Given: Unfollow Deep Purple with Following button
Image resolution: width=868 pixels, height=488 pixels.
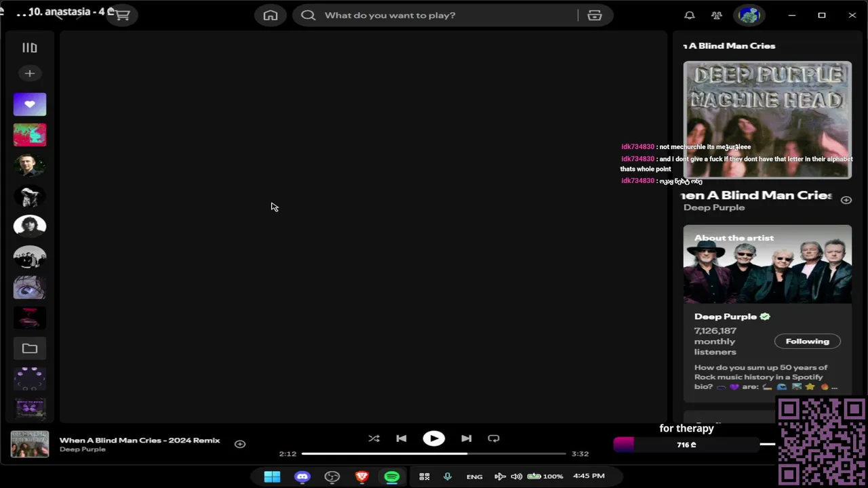Looking at the screenshot, I should coord(808,341).
